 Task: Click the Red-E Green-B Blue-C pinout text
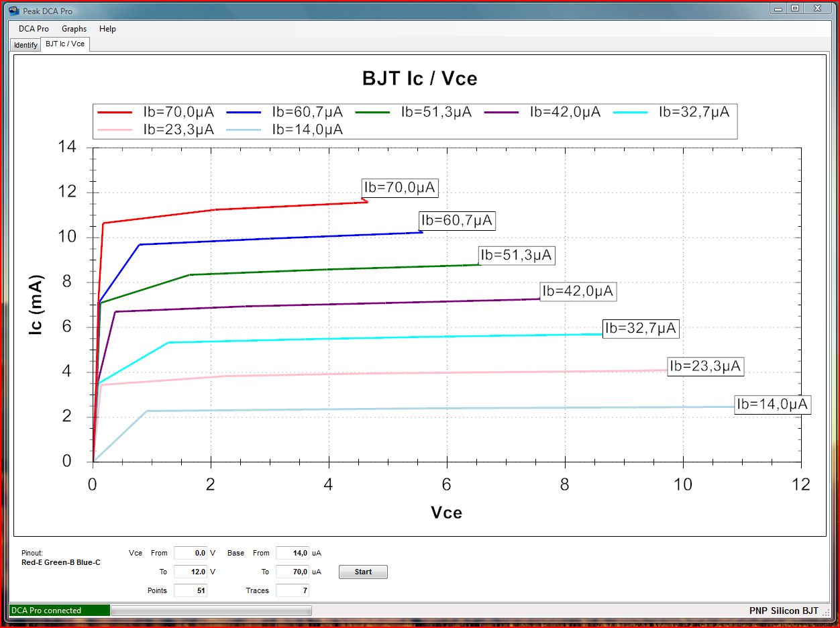[61, 562]
